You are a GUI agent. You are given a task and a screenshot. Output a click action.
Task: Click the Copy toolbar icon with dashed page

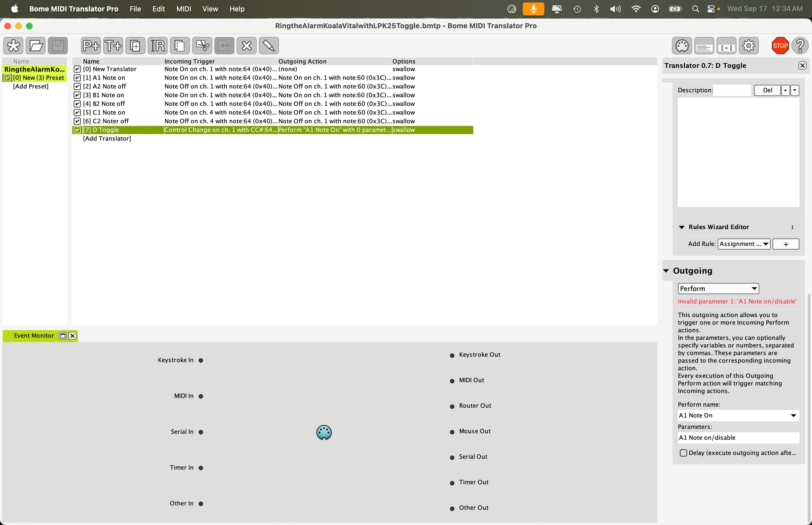(x=180, y=46)
